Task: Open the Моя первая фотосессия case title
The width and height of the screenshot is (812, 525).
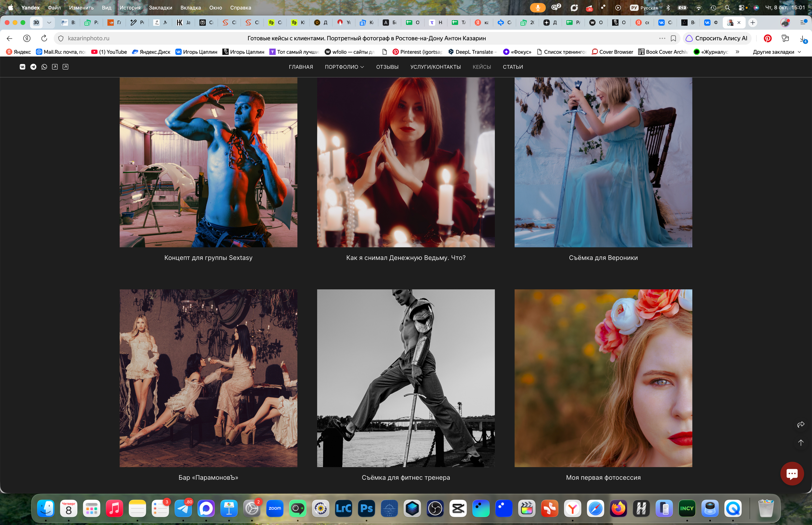Action: pos(603,477)
